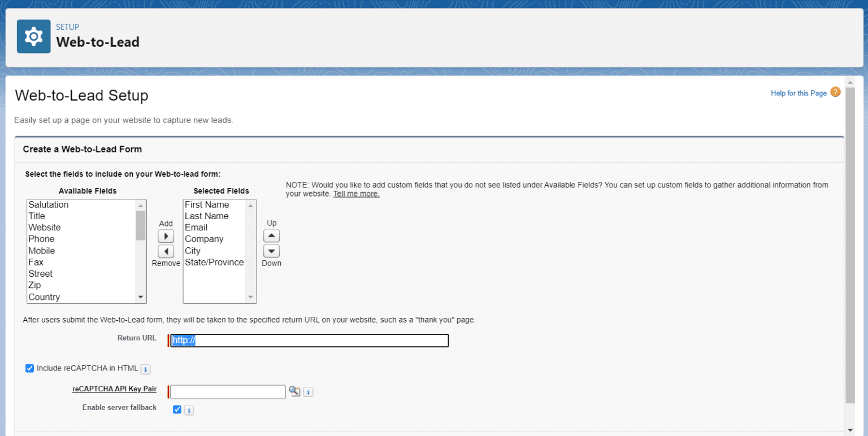This screenshot has width=868, height=436.
Task: Move a selected field down with Down arrow
Action: (271, 250)
